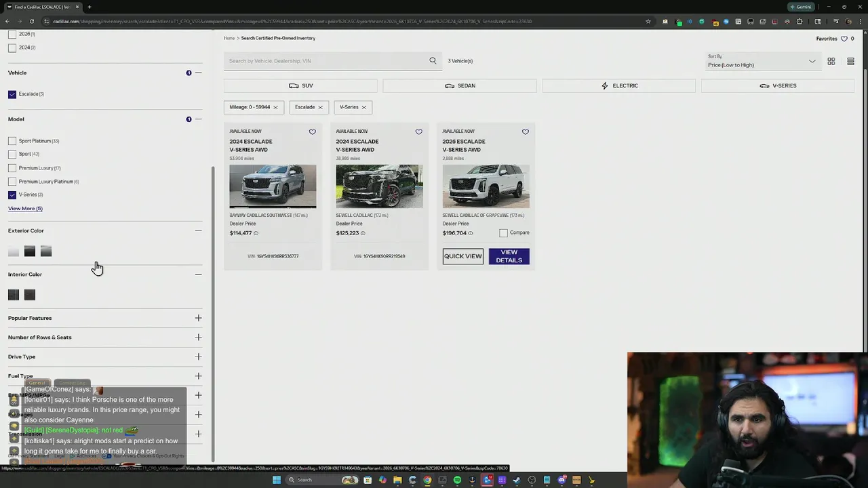The image size is (868, 488).
Task: Switch to list view layout
Action: click(x=850, y=62)
